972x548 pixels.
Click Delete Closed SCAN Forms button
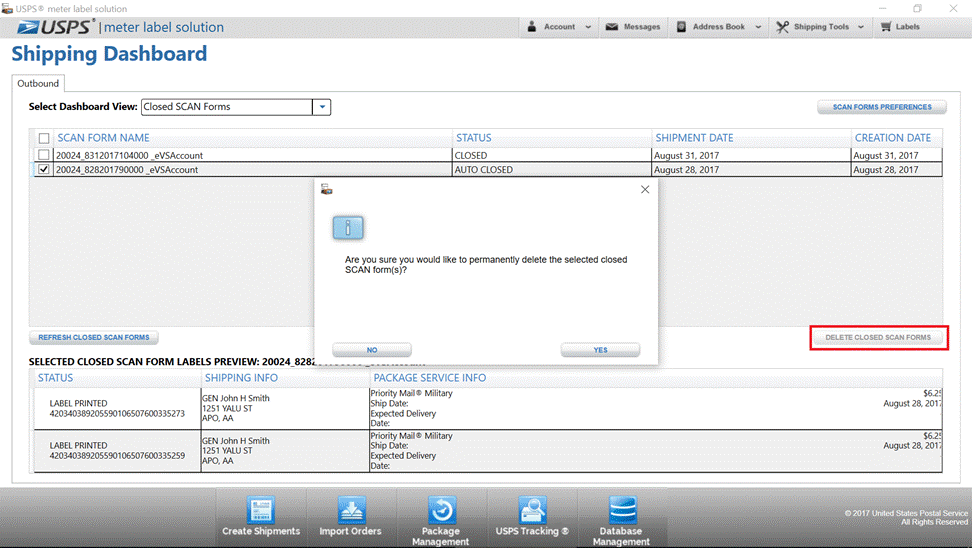click(x=878, y=337)
